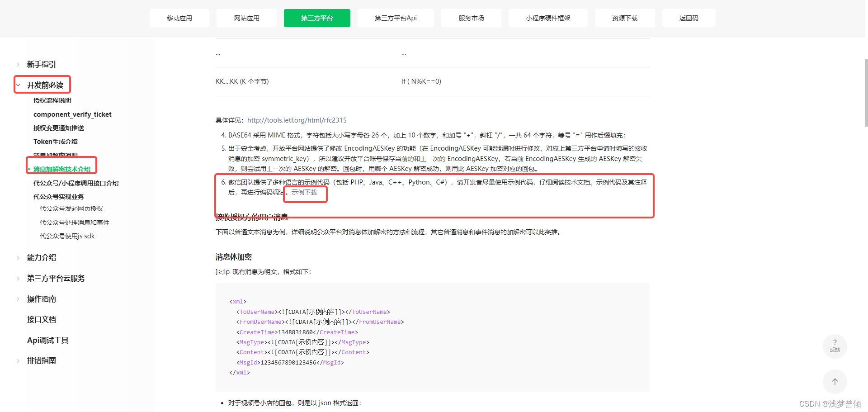Viewport: 868px width, 412px height.
Task: Select 消息加解密技术介绍 in the sidebar
Action: click(62, 169)
